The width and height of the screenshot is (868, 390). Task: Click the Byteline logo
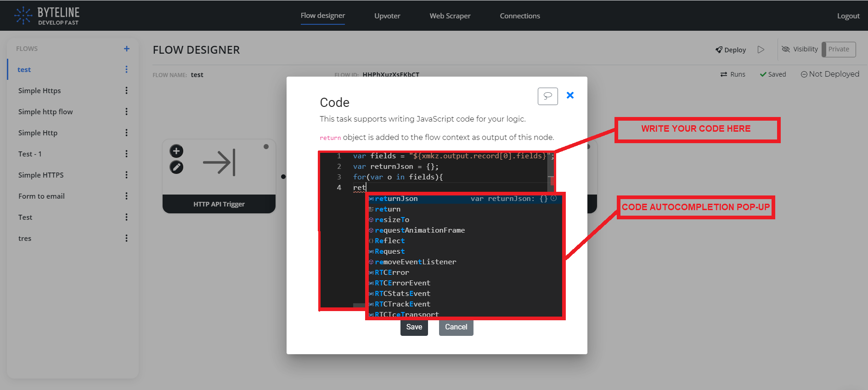(x=47, y=16)
